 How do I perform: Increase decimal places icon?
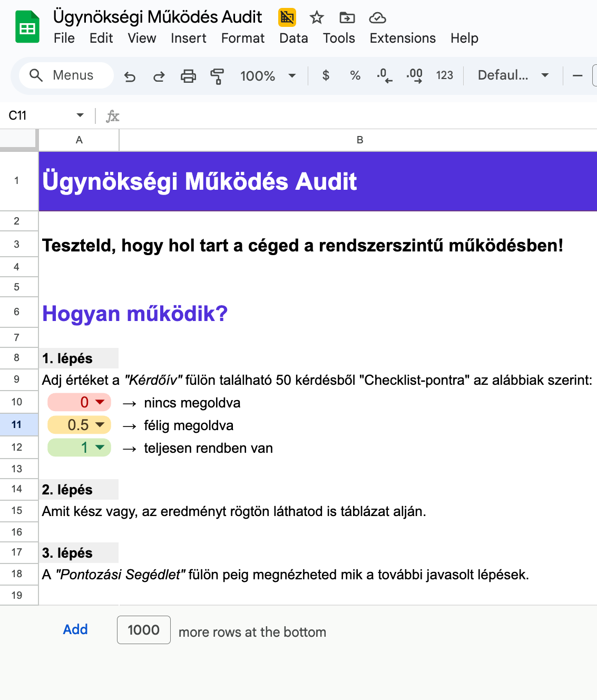[x=415, y=75]
